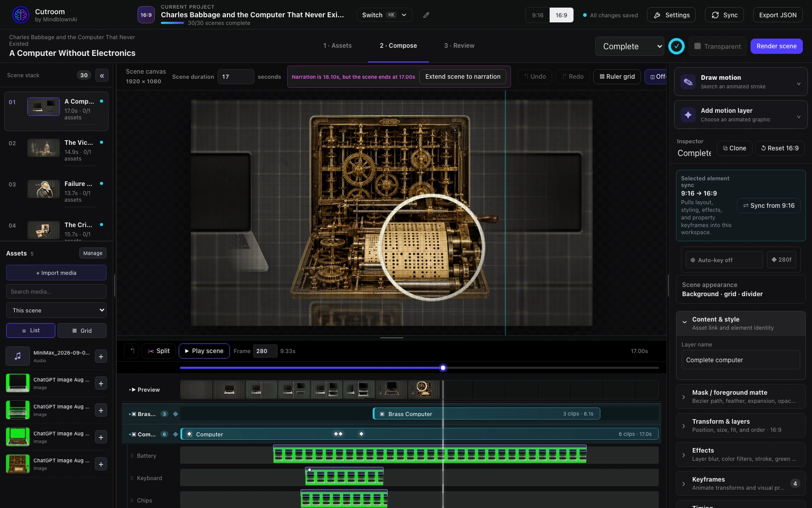Select scene 01 A Comp... in stack
The height and width of the screenshot is (508, 812).
pos(56,111)
